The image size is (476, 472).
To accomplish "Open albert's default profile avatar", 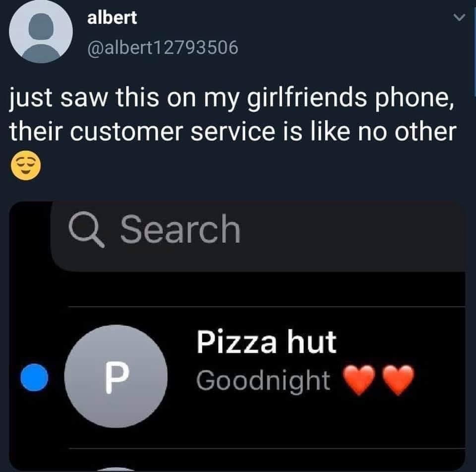I will tap(41, 31).
